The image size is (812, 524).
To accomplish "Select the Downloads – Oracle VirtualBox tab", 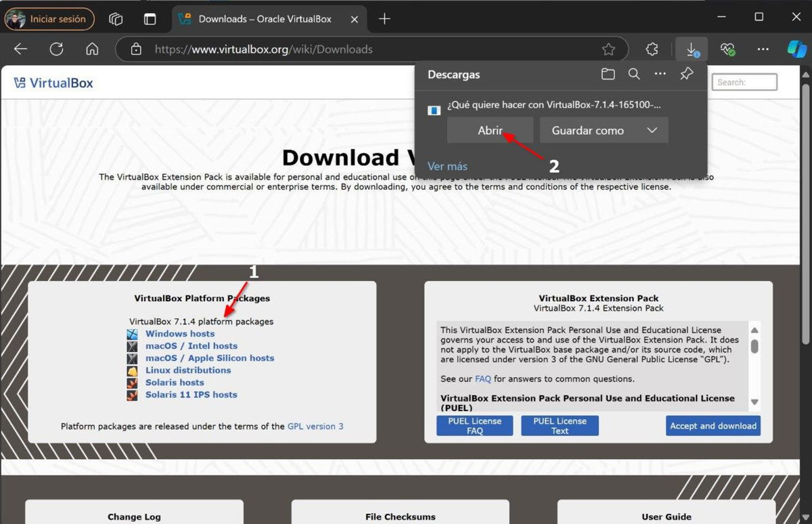I will 264,19.
